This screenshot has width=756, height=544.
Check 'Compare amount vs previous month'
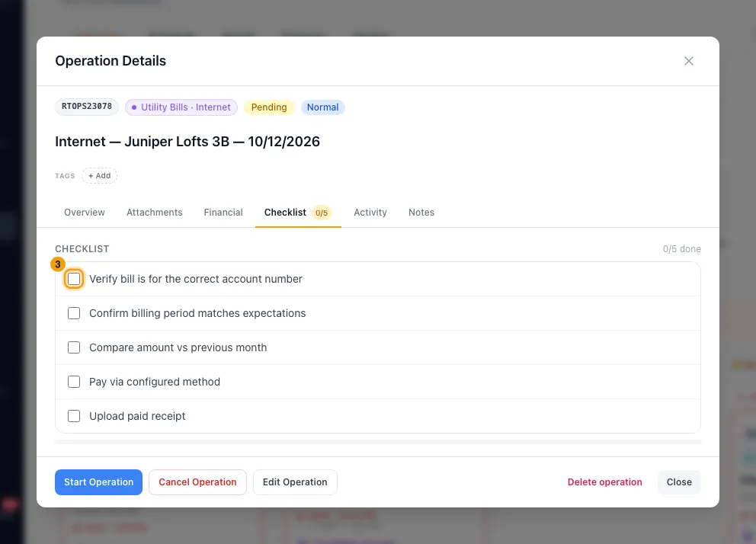tap(74, 347)
